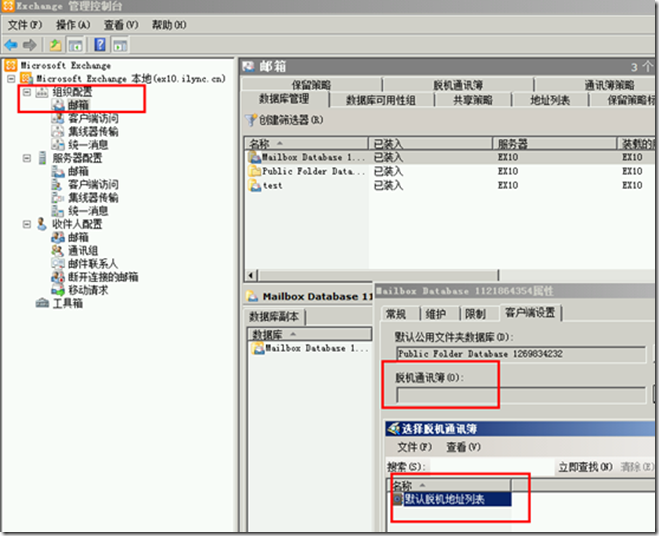The height and width of the screenshot is (536, 659).
Task: Open the 数据库副本 tab
Action: pyautogui.click(x=274, y=316)
